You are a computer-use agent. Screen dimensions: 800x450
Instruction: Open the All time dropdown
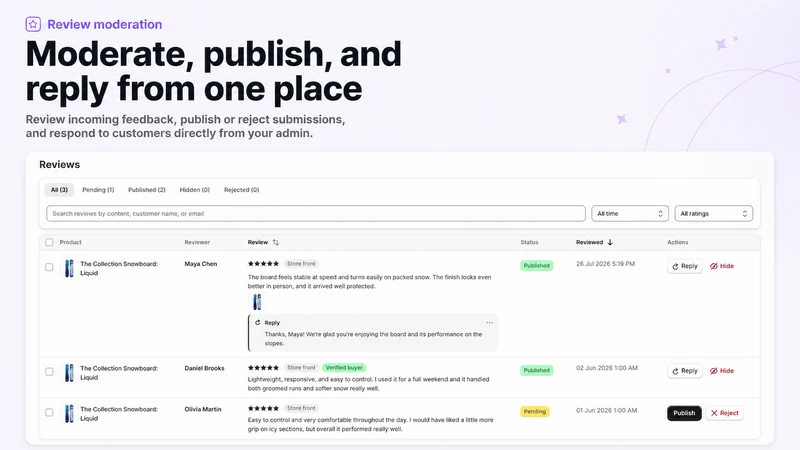(x=630, y=213)
